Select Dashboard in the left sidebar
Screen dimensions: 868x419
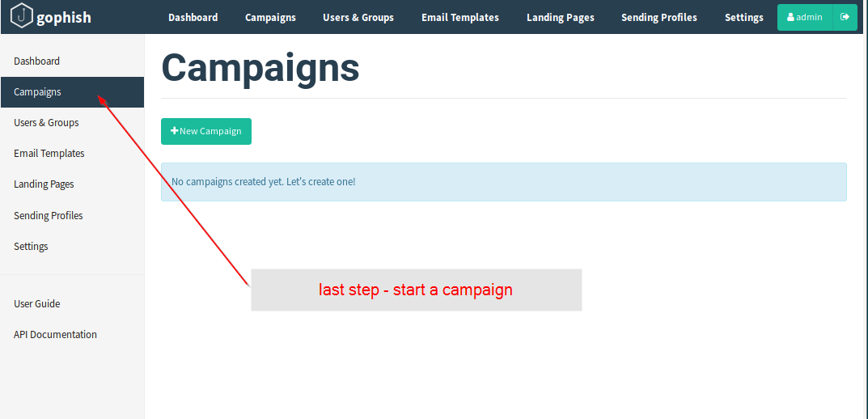(37, 61)
